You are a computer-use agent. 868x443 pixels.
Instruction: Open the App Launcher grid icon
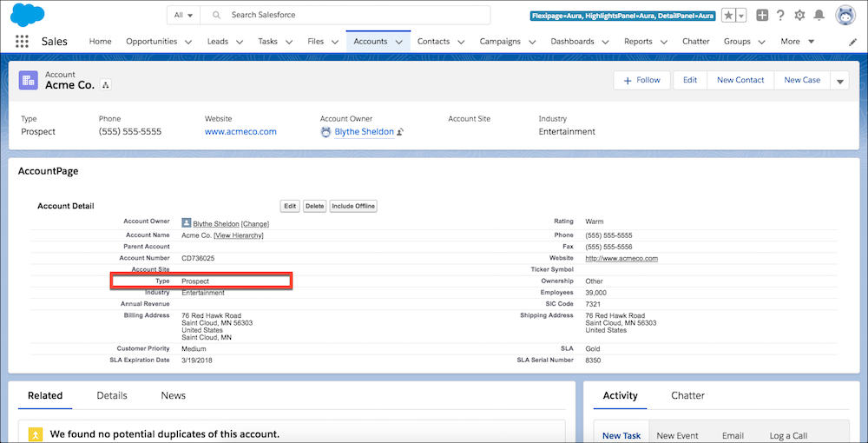[22, 42]
